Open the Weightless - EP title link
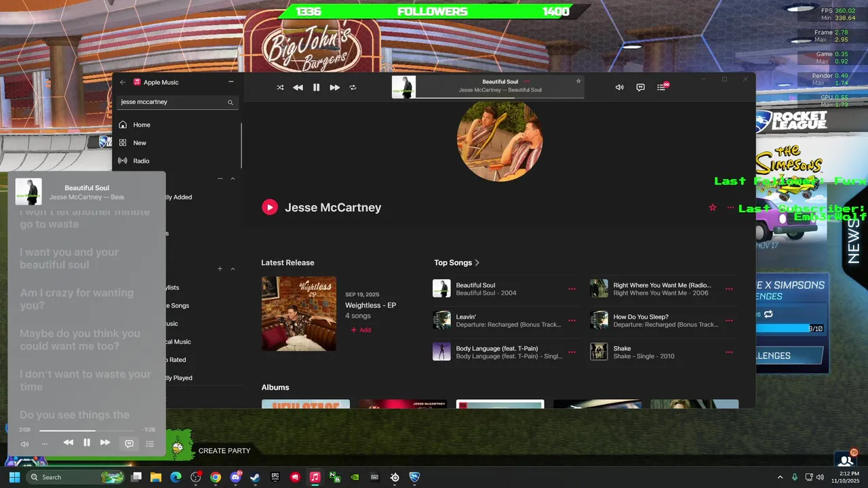This screenshot has height=488, width=868. click(x=370, y=306)
